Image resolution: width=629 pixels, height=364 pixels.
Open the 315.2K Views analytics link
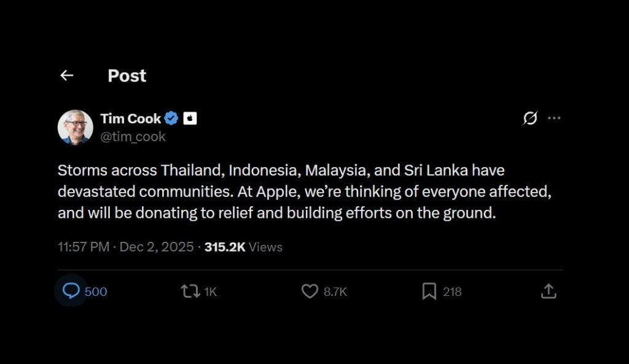[x=243, y=247]
